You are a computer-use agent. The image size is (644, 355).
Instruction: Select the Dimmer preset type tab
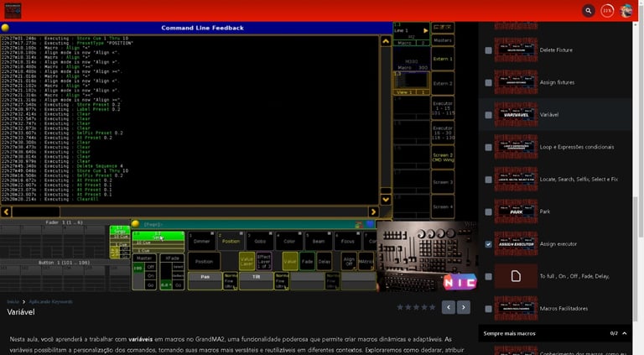pyautogui.click(x=201, y=241)
